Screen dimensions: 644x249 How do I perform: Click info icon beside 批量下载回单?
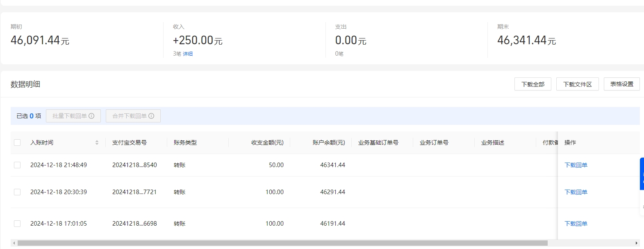pos(91,116)
